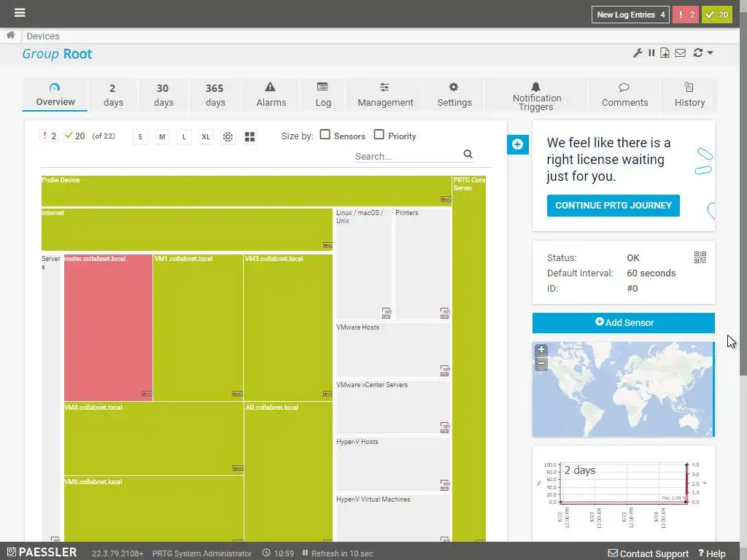The height and width of the screenshot is (560, 747).
Task: Click CONTINUE PRTG JOURNEY button
Action: point(613,206)
